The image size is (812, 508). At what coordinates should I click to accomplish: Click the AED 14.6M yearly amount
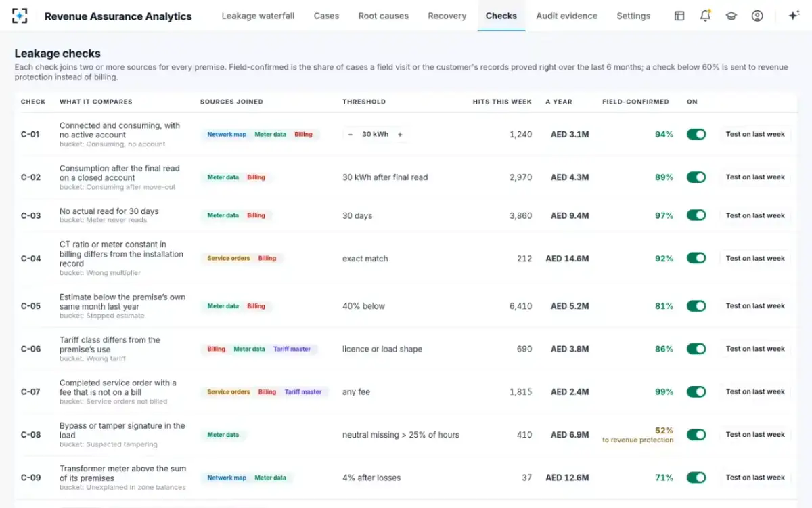coord(567,259)
